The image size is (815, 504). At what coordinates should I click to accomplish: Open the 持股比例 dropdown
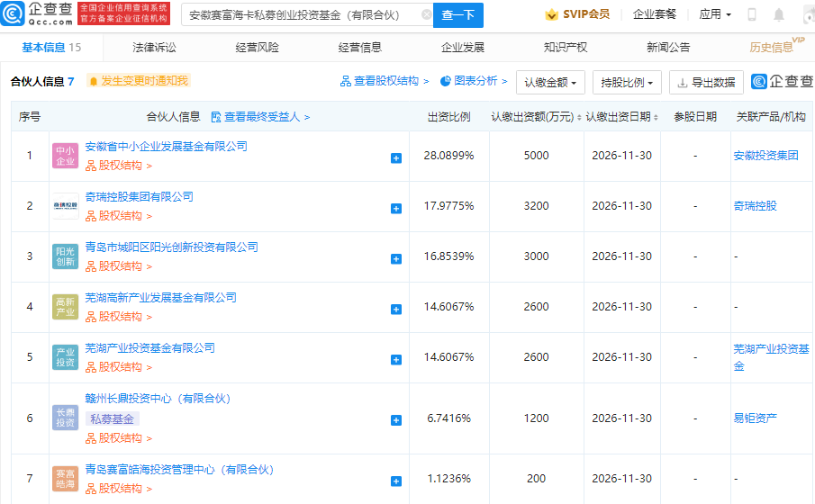[627, 82]
